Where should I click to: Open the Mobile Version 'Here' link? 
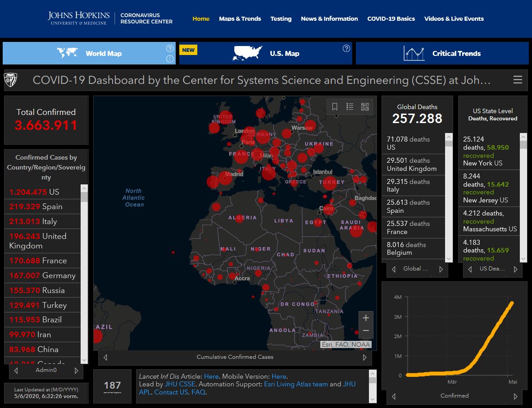click(x=278, y=376)
